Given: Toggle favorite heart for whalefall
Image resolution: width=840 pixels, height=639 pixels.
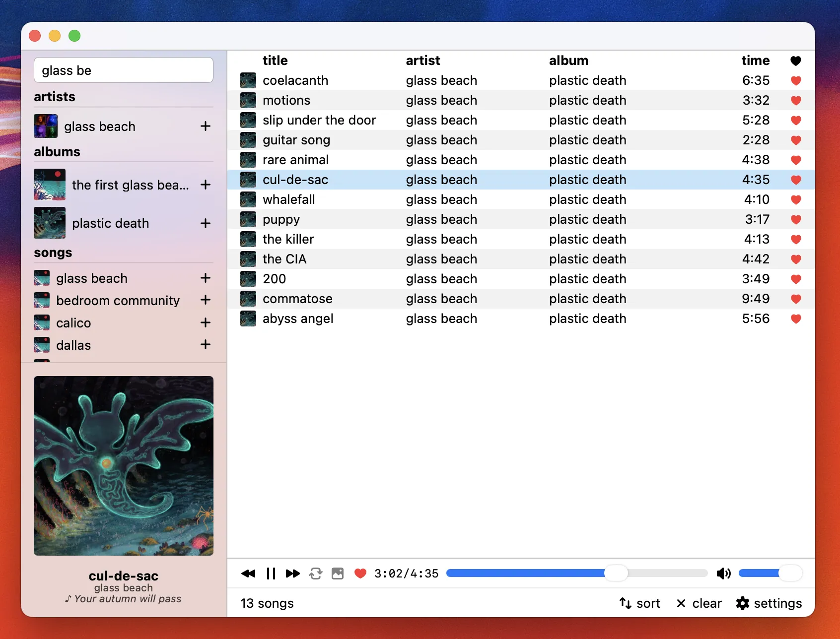Looking at the screenshot, I should (x=796, y=199).
